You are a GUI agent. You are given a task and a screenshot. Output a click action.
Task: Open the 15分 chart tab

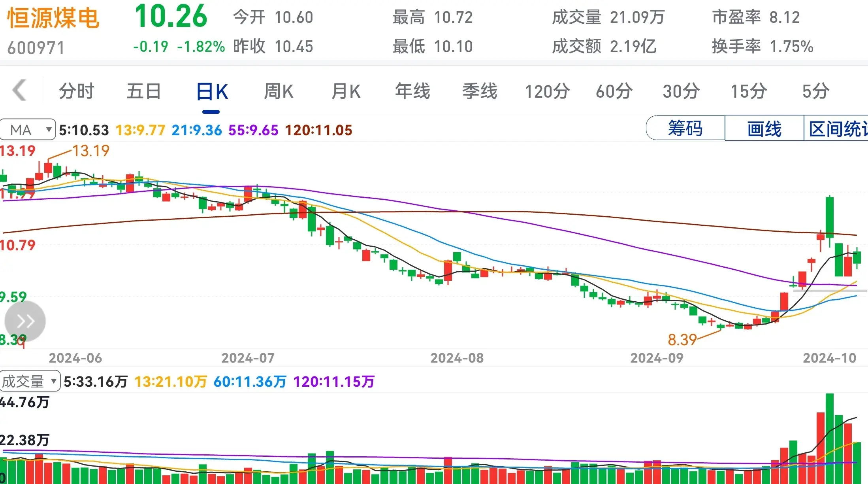point(749,91)
